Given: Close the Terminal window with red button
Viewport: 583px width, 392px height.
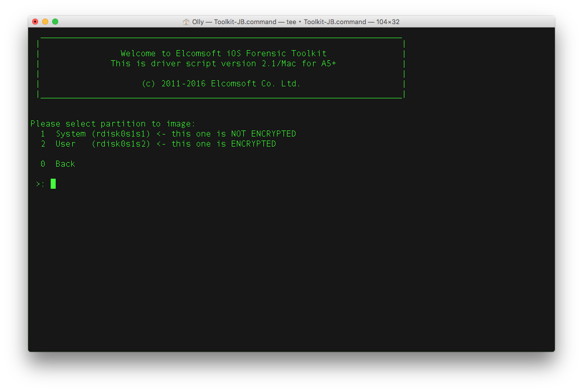Looking at the screenshot, I should coord(35,22).
